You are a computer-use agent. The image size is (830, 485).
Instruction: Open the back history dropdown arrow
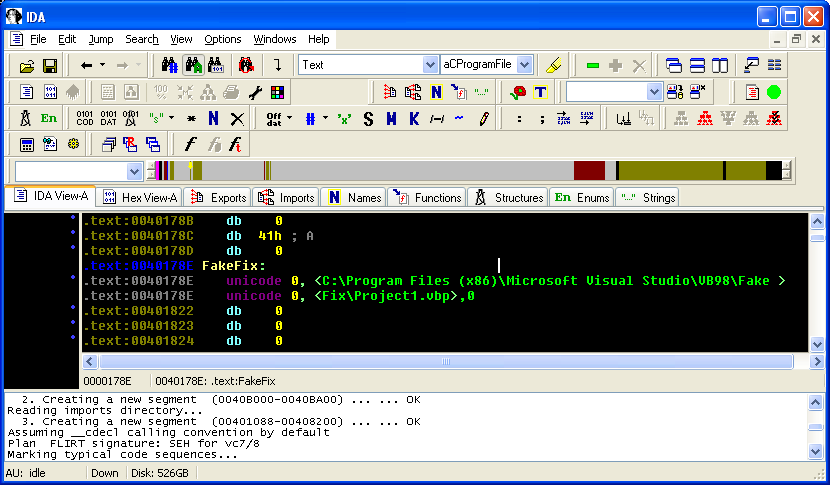pyautogui.click(x=103, y=65)
